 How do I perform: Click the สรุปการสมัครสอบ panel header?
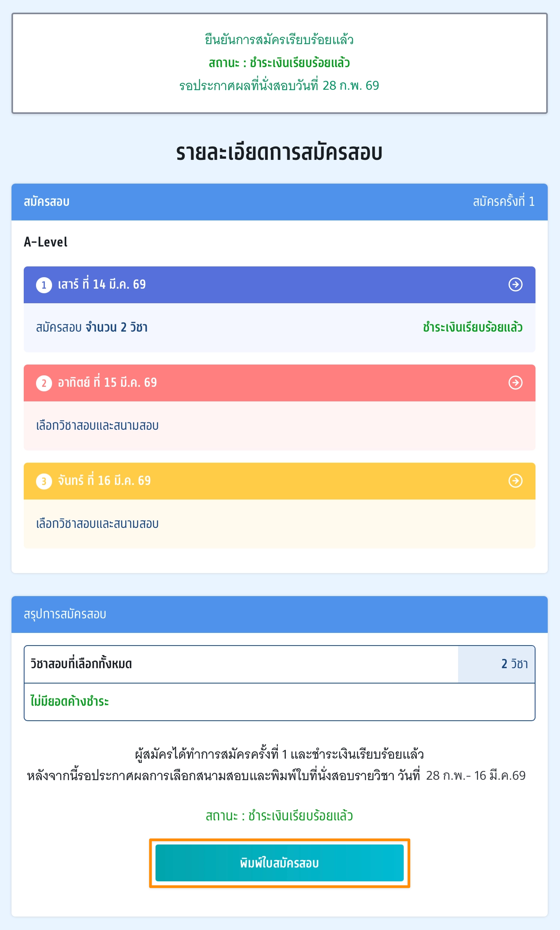click(x=65, y=614)
